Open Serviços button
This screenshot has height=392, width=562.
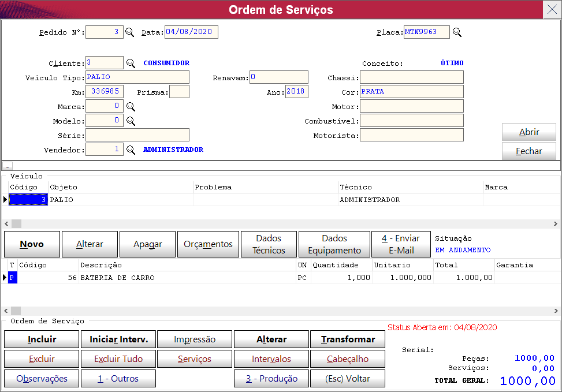coord(195,359)
